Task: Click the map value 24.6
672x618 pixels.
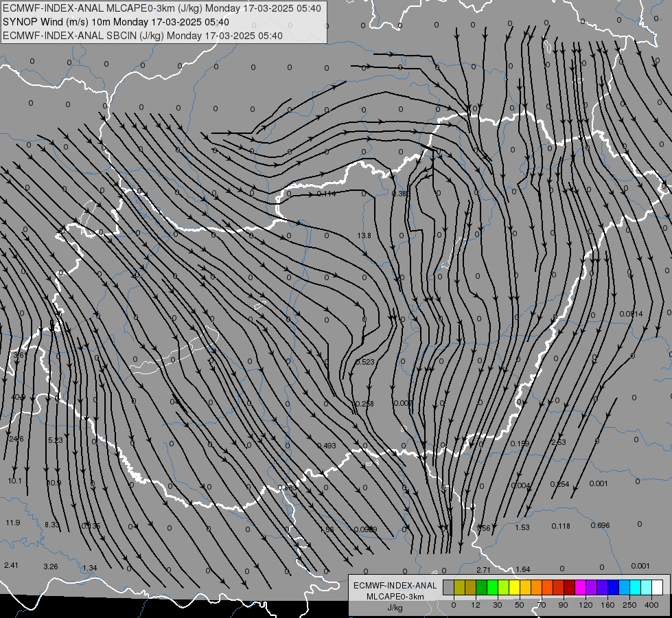Action: tap(16, 439)
